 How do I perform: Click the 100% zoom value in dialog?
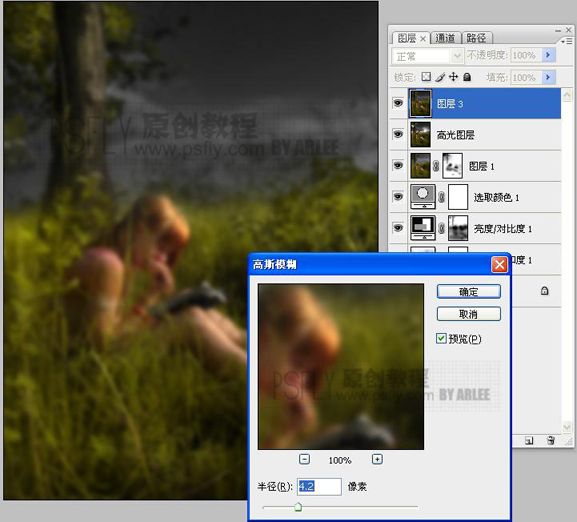tap(340, 460)
